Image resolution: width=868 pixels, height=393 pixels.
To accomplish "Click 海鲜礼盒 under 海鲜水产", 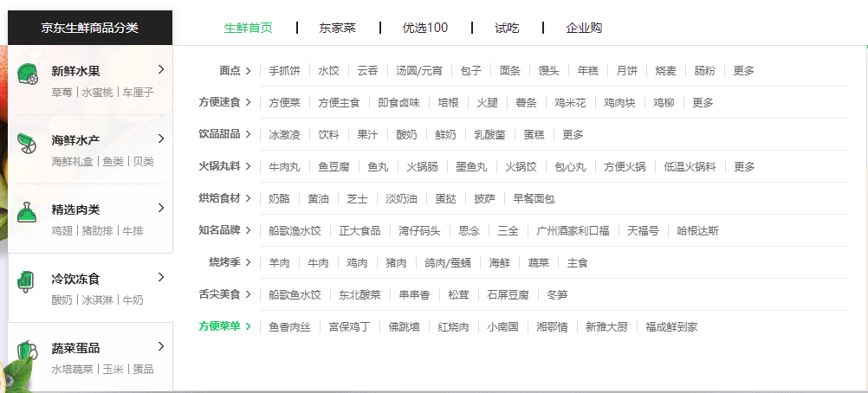I will point(72,162).
